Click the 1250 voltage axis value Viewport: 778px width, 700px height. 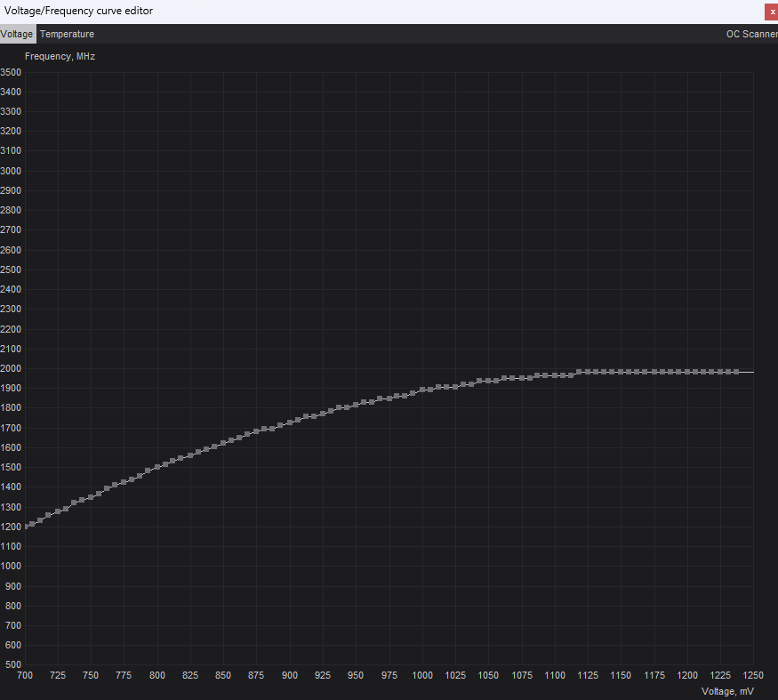753,675
